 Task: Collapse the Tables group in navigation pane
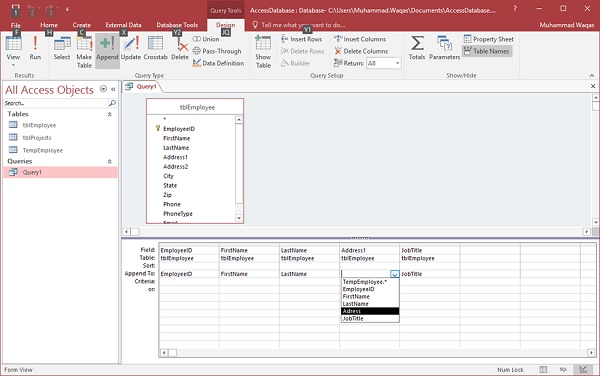click(109, 114)
